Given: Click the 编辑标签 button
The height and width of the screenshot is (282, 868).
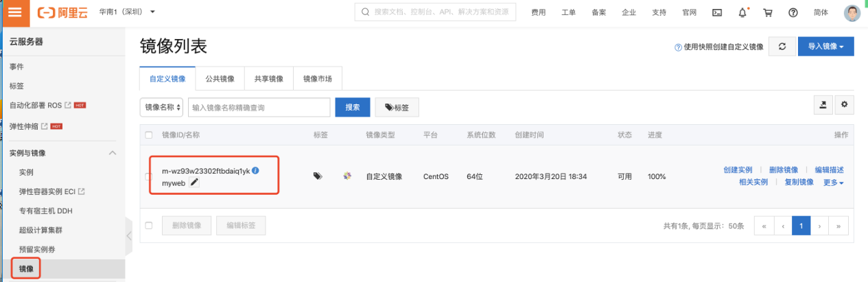Looking at the screenshot, I should [241, 225].
